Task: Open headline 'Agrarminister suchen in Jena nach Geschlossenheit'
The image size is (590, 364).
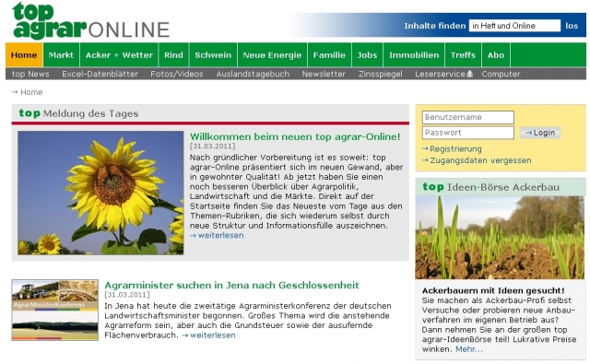Action: pos(231,285)
